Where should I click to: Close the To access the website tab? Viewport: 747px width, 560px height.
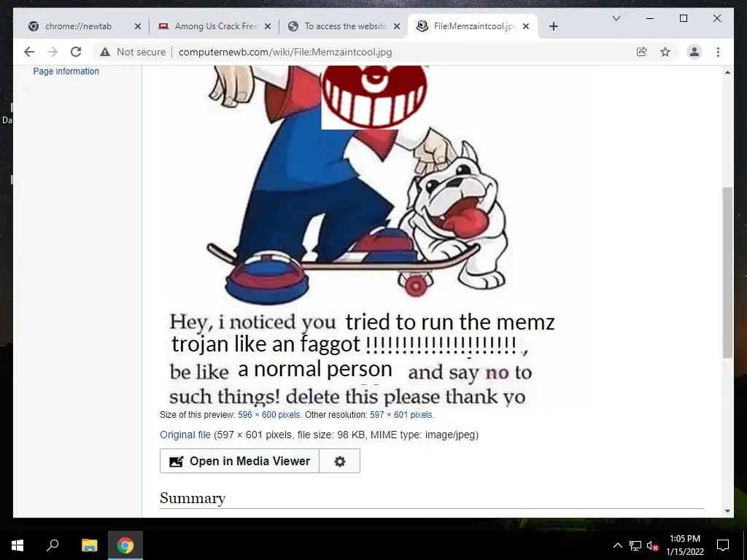[x=396, y=26]
